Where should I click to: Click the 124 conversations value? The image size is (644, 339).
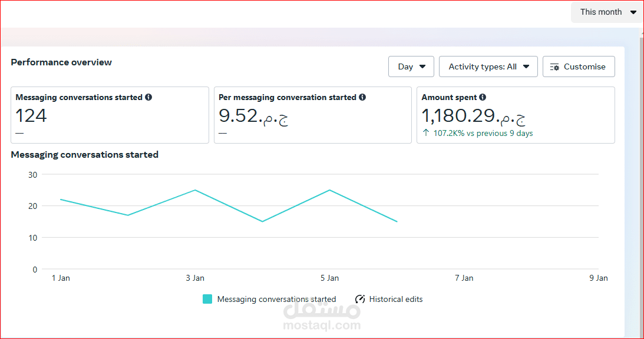31,115
